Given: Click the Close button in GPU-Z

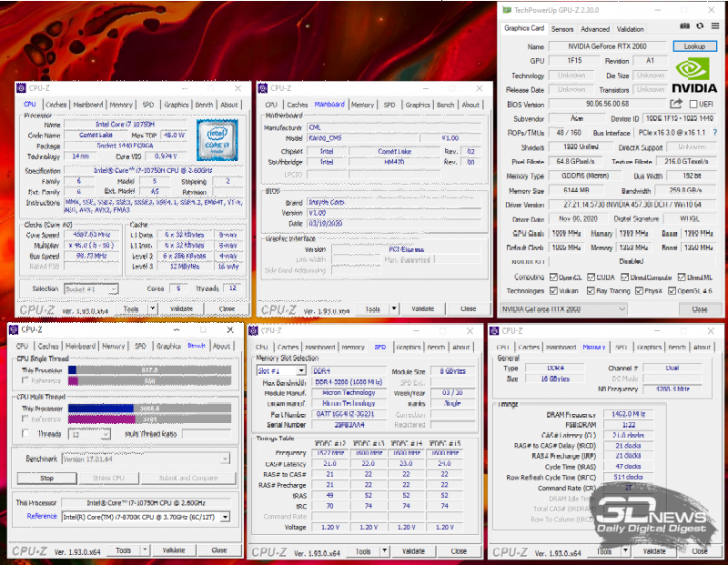Looking at the screenshot, I should coord(700,309).
